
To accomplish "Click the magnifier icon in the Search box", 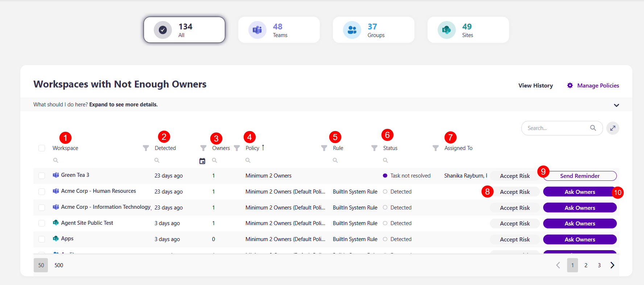I will pyautogui.click(x=593, y=128).
